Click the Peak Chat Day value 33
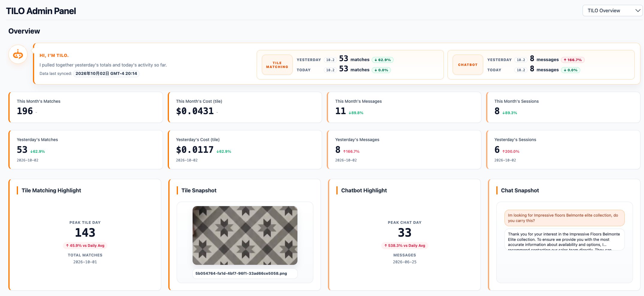The image size is (644, 296). coord(405,232)
